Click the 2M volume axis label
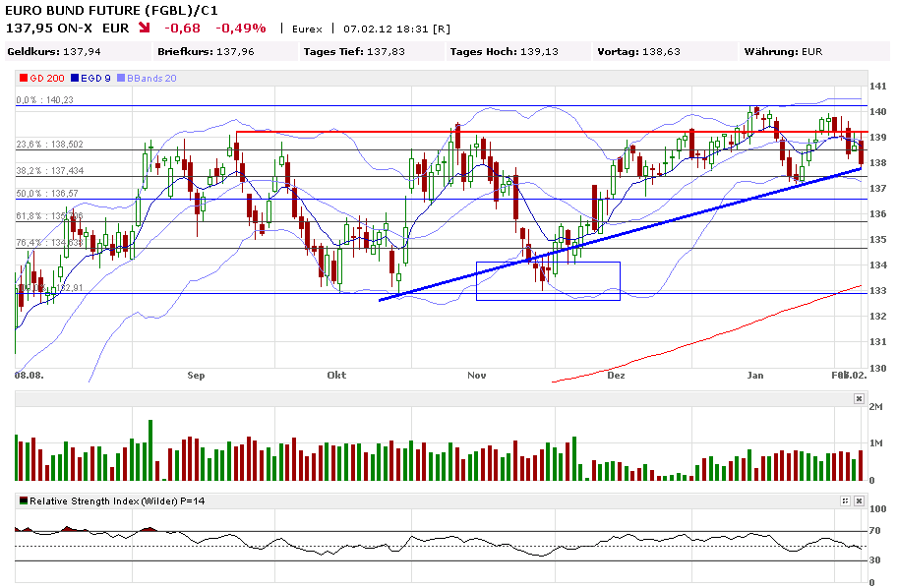This screenshot has width=897, height=588. pyautogui.click(x=875, y=407)
